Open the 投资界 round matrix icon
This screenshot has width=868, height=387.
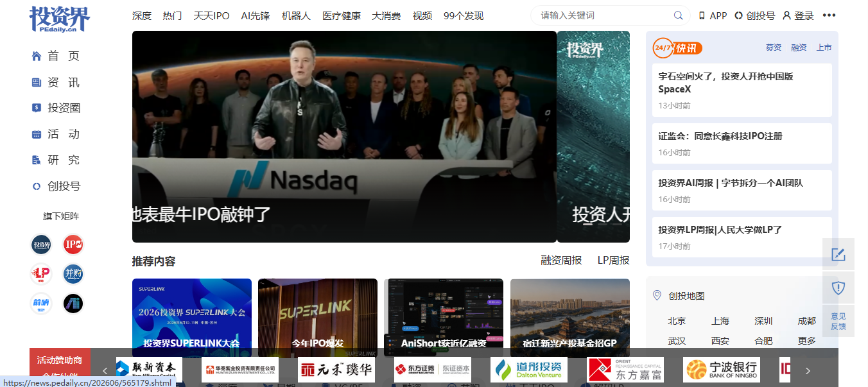pyautogui.click(x=41, y=245)
